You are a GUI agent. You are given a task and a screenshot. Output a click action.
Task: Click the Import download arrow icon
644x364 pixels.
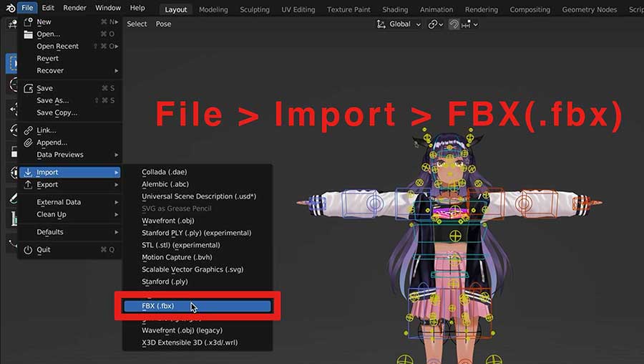coord(28,173)
